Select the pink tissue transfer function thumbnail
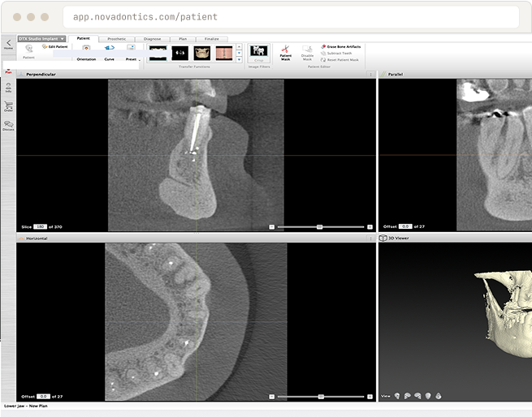Viewport: 532px width, 417px height. tap(224, 54)
